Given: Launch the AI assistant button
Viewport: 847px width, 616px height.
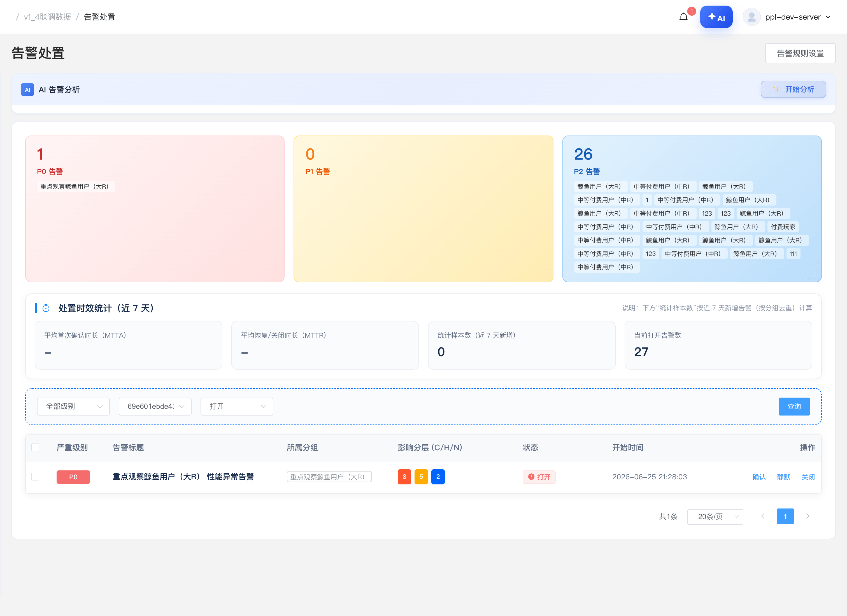Looking at the screenshot, I should click(x=716, y=17).
